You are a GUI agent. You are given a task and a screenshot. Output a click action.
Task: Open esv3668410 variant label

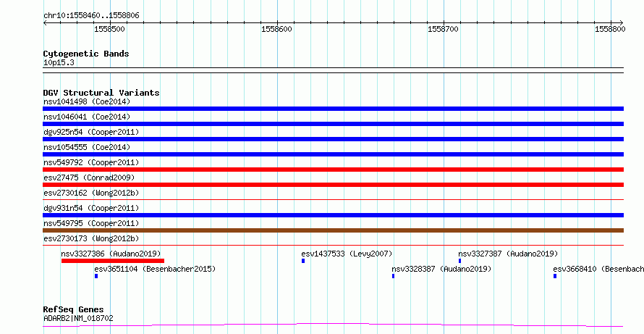598,269
